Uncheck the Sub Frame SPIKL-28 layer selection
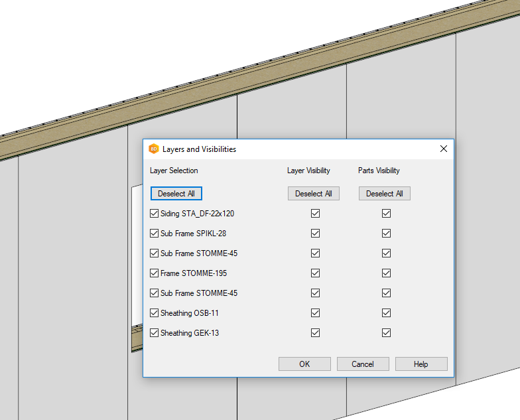Image resolution: width=520 pixels, height=420 pixels. point(155,234)
